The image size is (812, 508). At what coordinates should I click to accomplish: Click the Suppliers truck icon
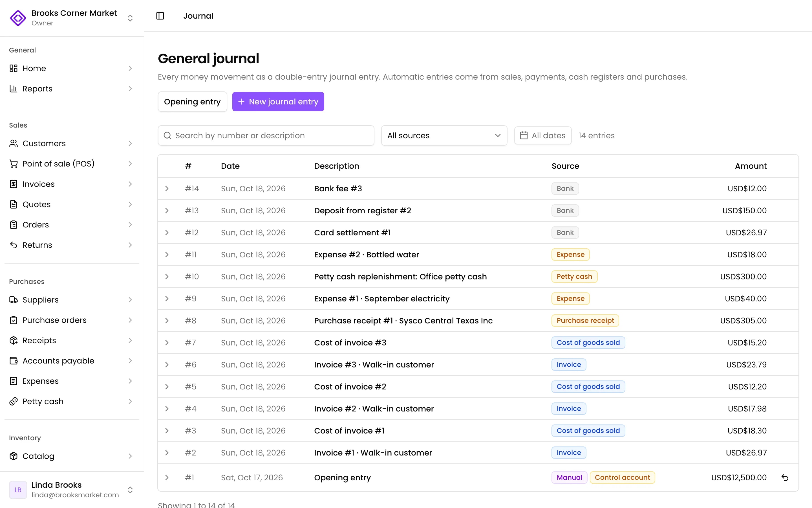point(14,300)
